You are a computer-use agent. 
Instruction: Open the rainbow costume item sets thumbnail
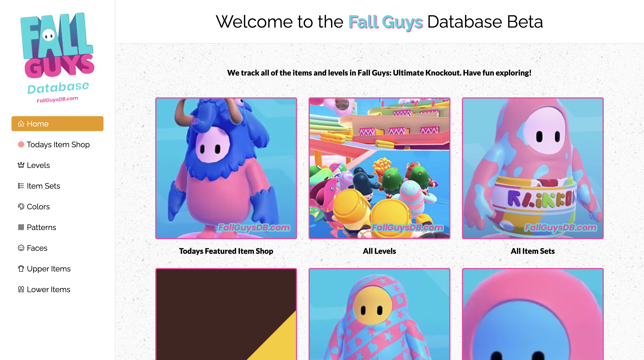click(x=532, y=168)
